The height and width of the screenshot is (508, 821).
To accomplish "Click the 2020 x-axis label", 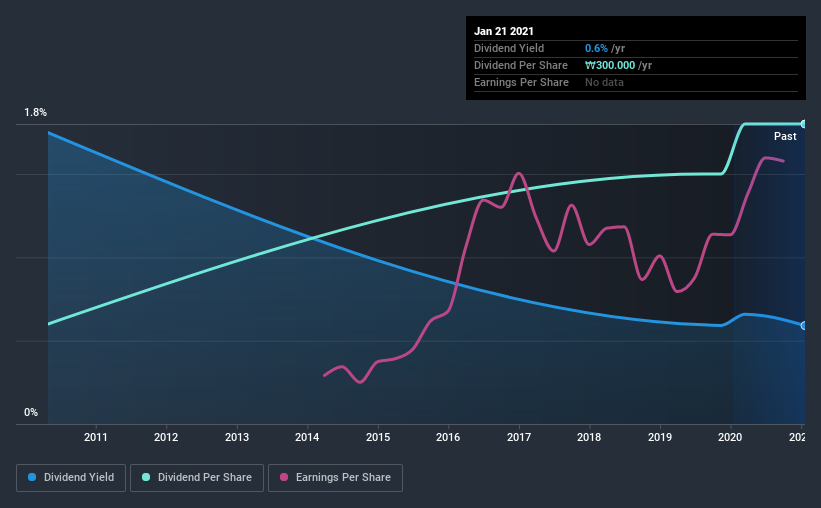I will [730, 437].
